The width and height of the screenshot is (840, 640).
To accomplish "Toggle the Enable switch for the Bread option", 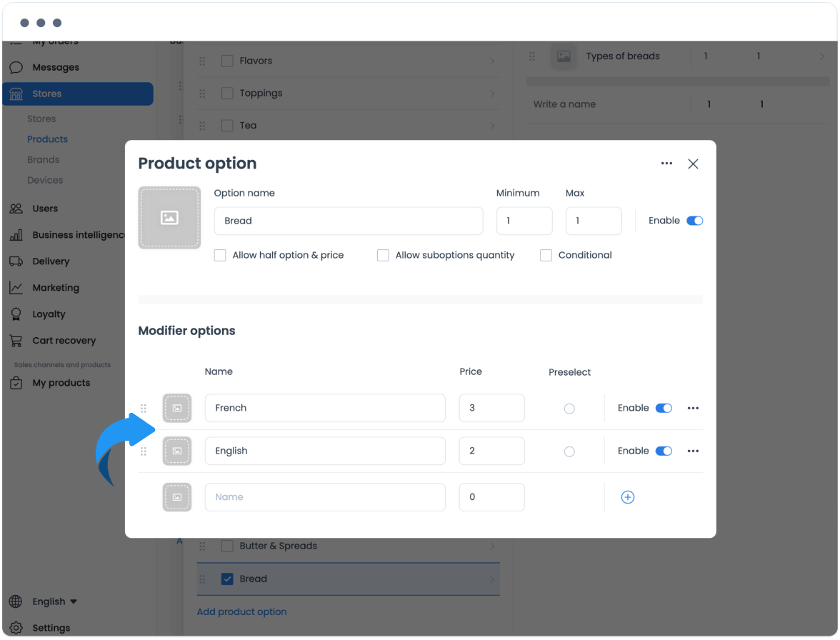I will click(695, 221).
